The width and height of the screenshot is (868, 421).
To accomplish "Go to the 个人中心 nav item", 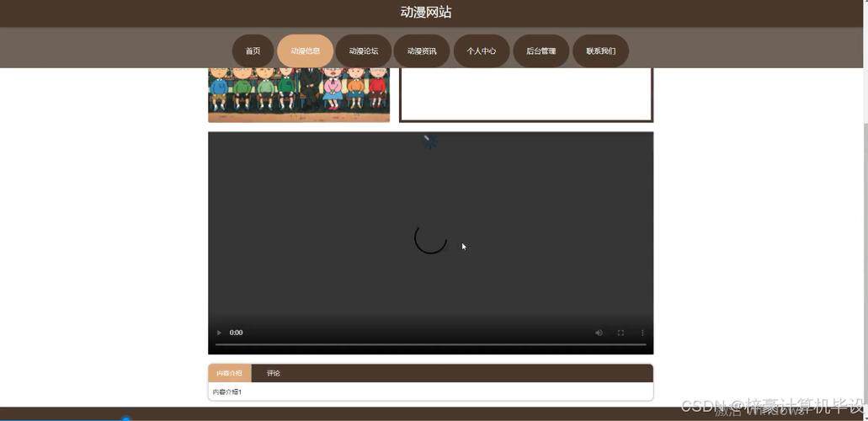I will tap(481, 51).
